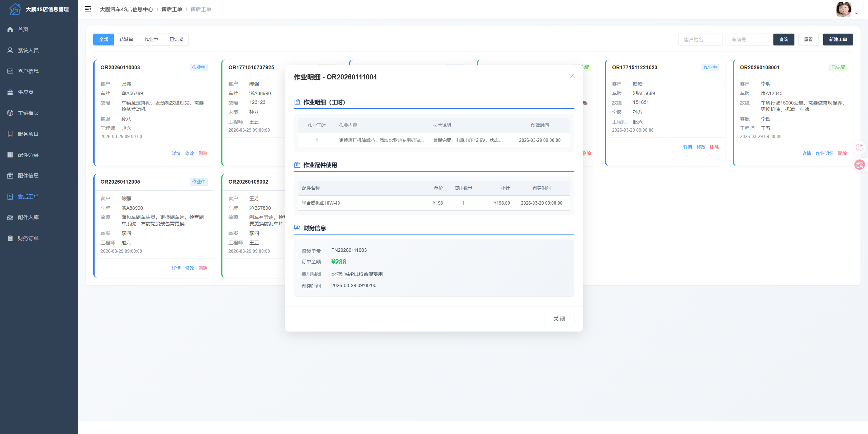Click 删除 for order OR20260110003
The image size is (868, 434).
click(x=203, y=153)
